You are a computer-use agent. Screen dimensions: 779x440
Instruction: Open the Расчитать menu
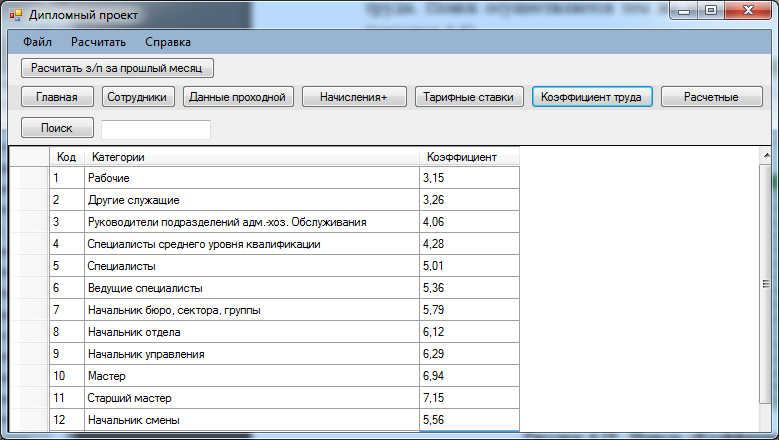point(98,42)
